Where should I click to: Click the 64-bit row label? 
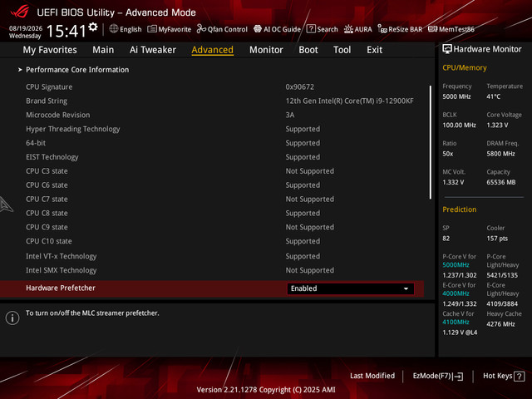(36, 143)
